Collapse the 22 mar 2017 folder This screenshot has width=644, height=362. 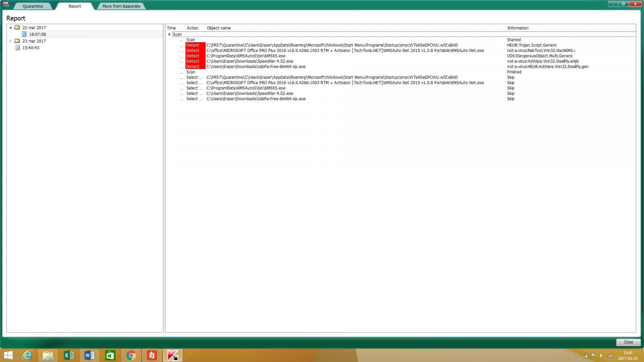click(x=10, y=28)
